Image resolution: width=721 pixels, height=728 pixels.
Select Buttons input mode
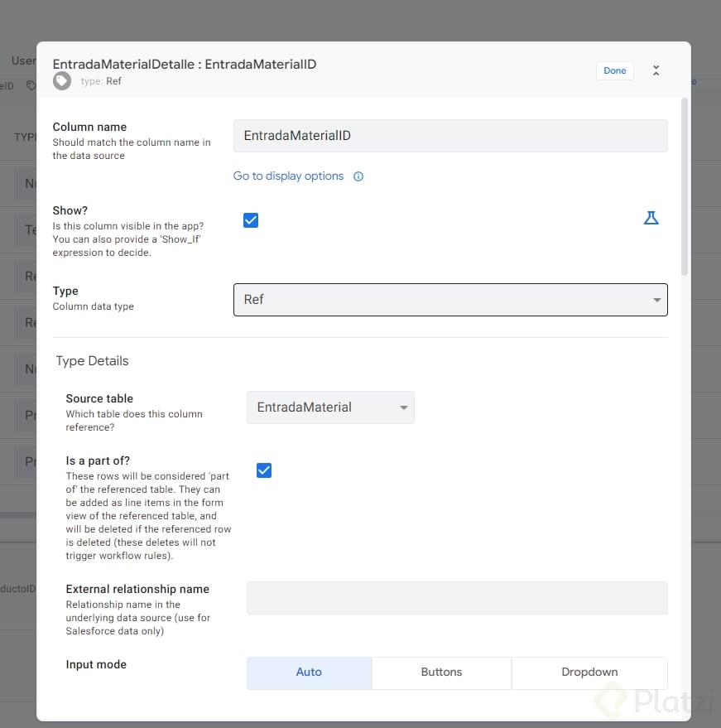coord(441,673)
